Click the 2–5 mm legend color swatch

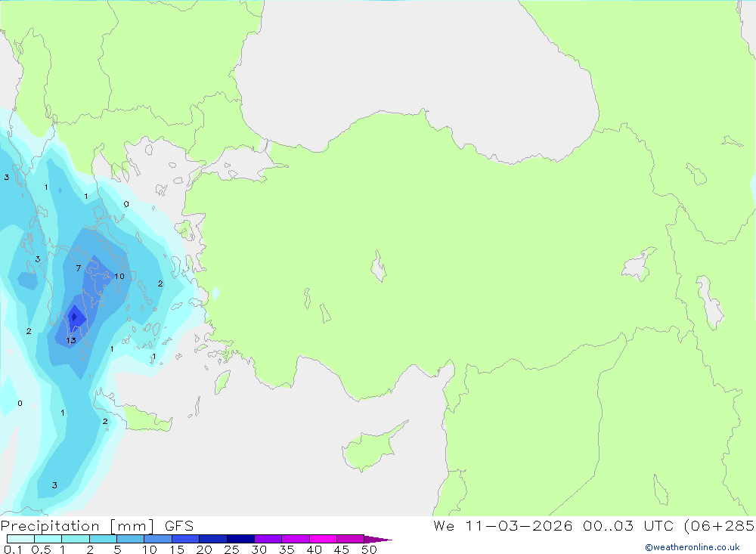point(103,539)
